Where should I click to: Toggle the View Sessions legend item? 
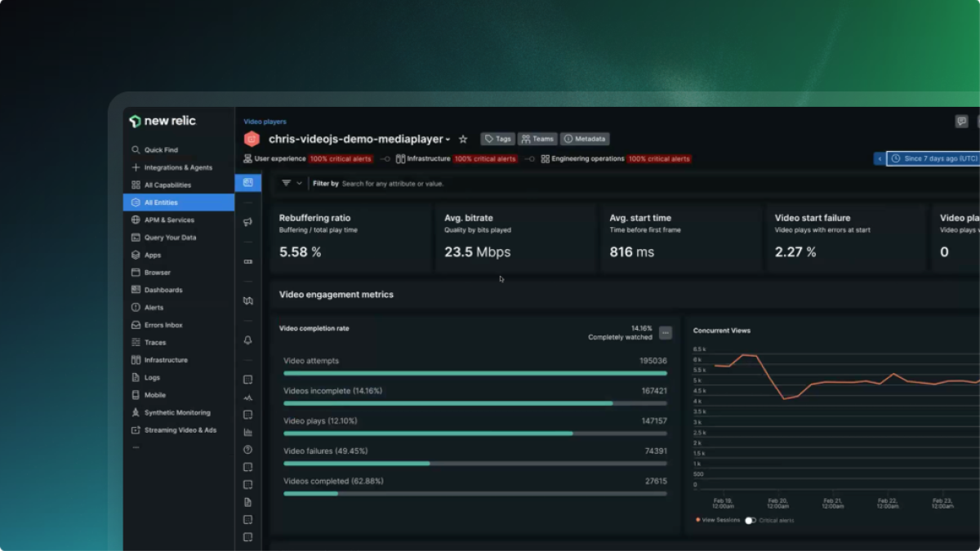point(718,520)
